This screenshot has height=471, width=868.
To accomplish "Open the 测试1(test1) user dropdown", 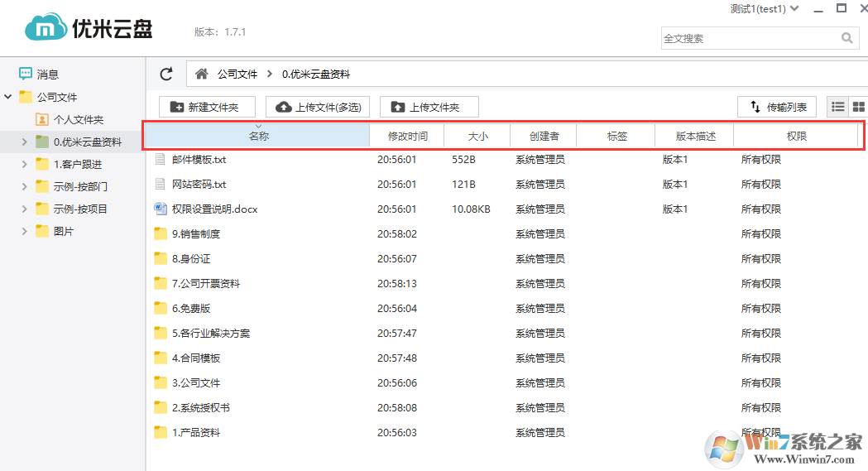I will coord(765,9).
